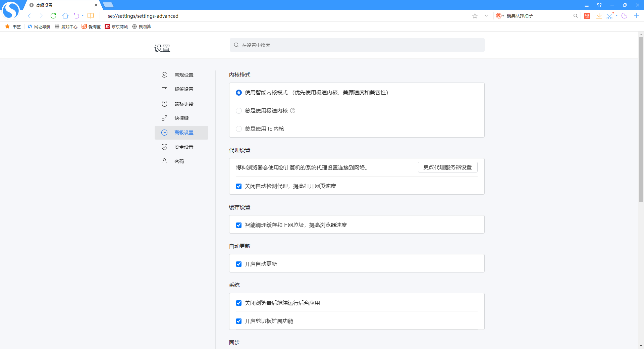
Task: Open the 常规设置 settings section
Action: pos(183,74)
